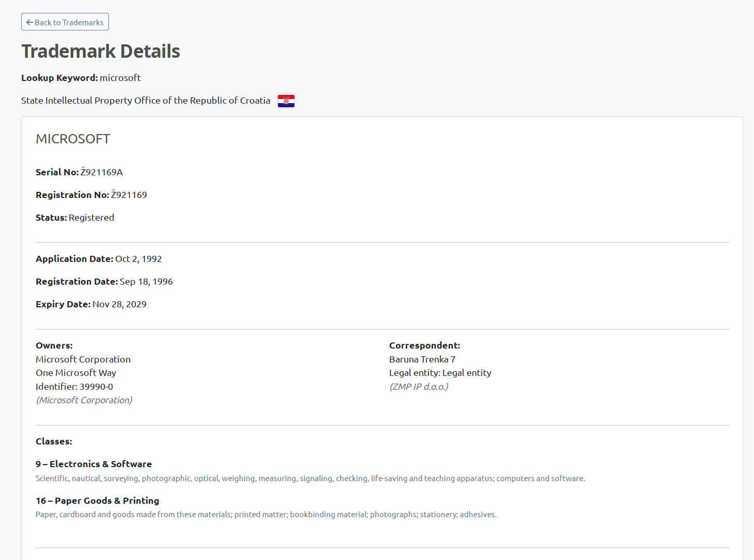
Task: Click owner address One Microsoft Way
Action: (76, 373)
